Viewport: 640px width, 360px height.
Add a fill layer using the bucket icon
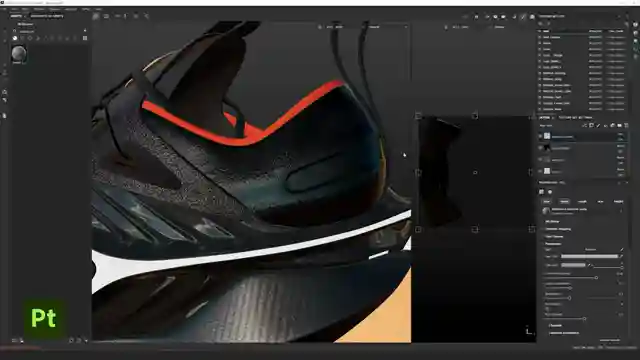coord(605,126)
